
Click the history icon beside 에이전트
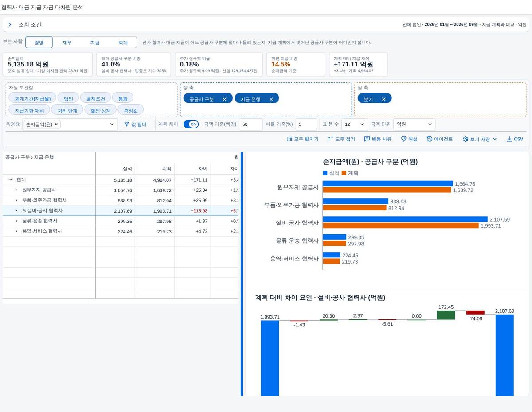[x=430, y=139]
